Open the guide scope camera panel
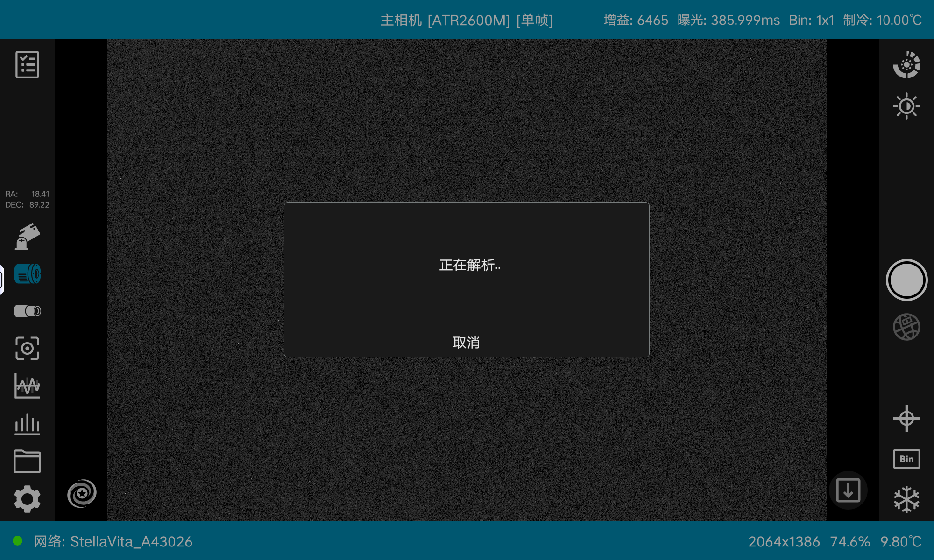The image size is (934, 560). [27, 311]
